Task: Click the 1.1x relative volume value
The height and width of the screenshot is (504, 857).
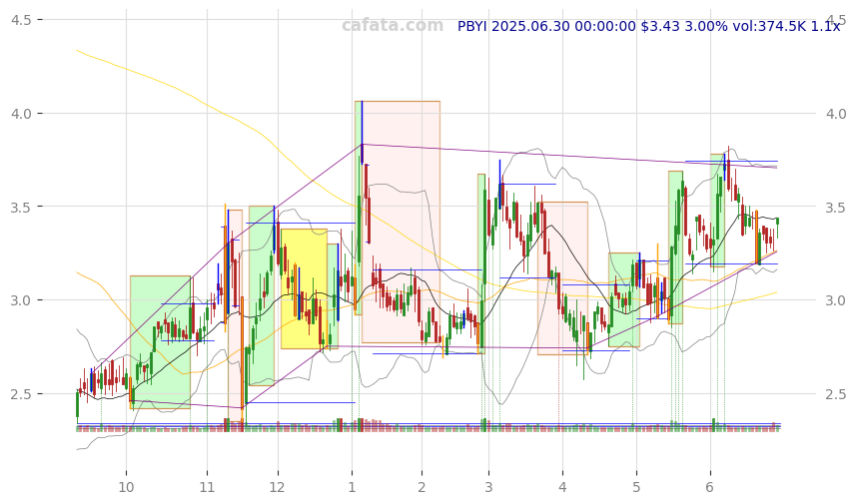Action: pyautogui.click(x=826, y=26)
